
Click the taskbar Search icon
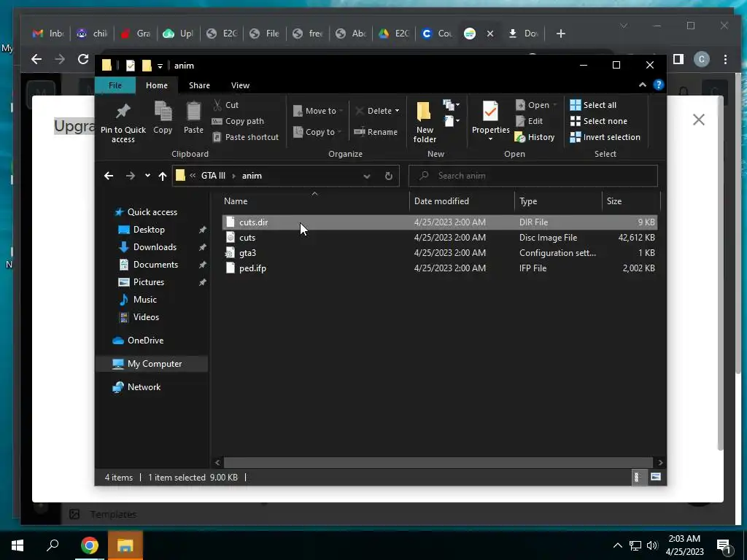pos(53,545)
